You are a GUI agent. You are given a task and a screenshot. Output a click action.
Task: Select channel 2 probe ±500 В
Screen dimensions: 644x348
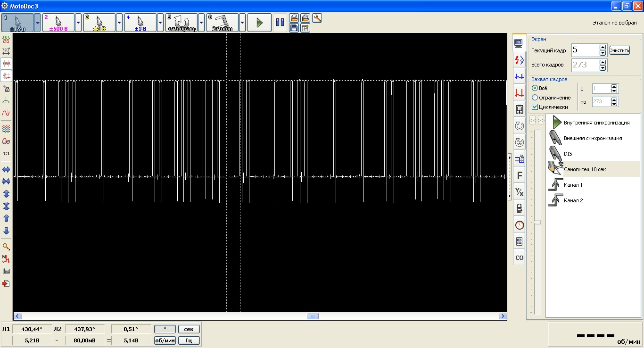click(58, 23)
